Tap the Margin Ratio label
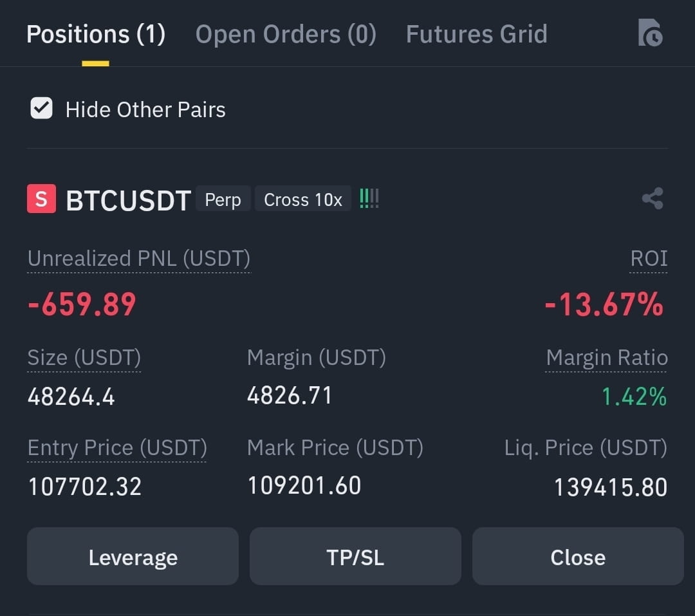This screenshot has width=695, height=616. coord(606,359)
